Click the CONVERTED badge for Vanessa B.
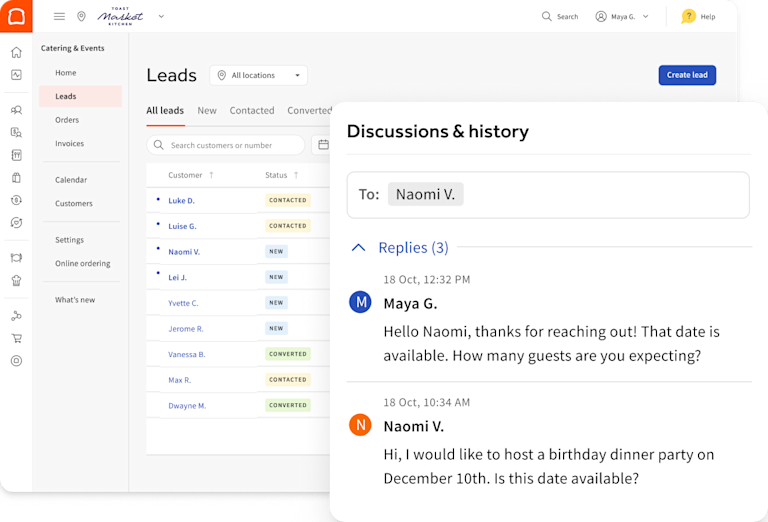The image size is (768, 522). pyautogui.click(x=288, y=354)
